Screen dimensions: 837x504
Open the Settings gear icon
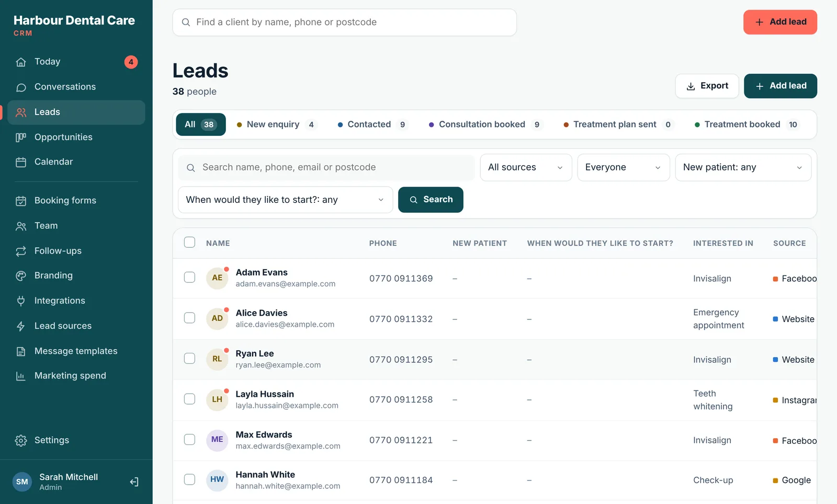click(21, 440)
